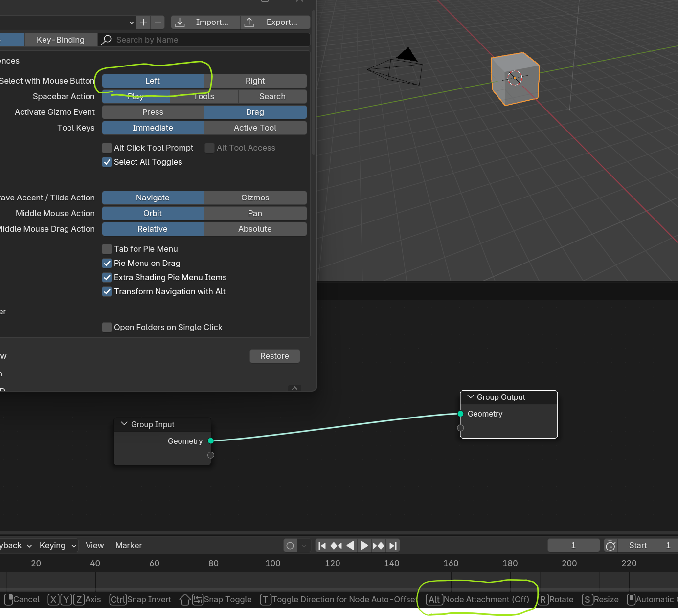Collapse the Group Output node
The height and width of the screenshot is (616, 678).
(471, 397)
